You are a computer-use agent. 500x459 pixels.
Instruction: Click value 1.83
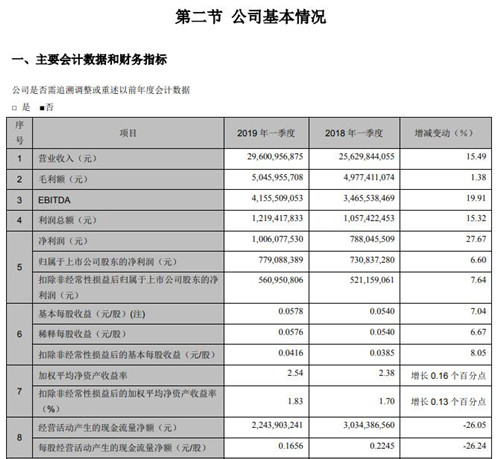[x=295, y=401]
